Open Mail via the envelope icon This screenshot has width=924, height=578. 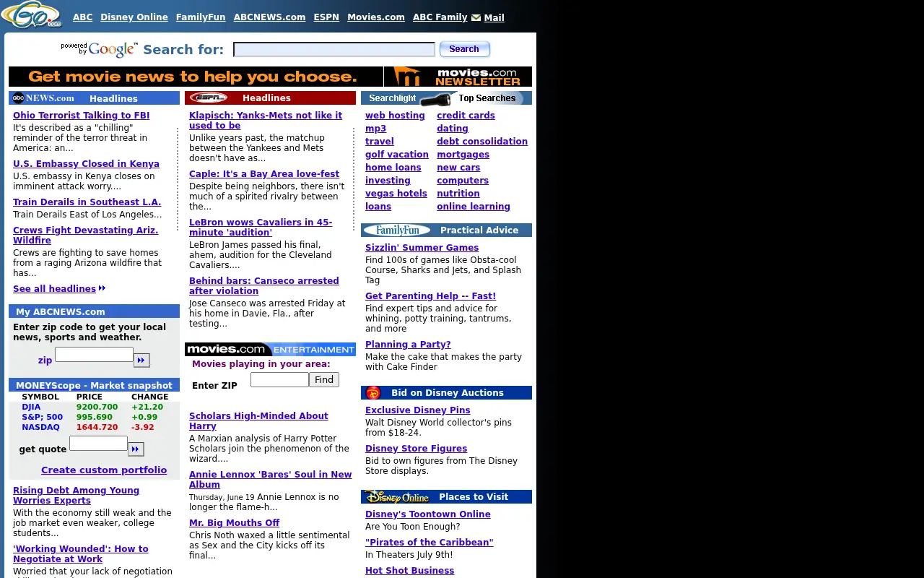coord(476,18)
